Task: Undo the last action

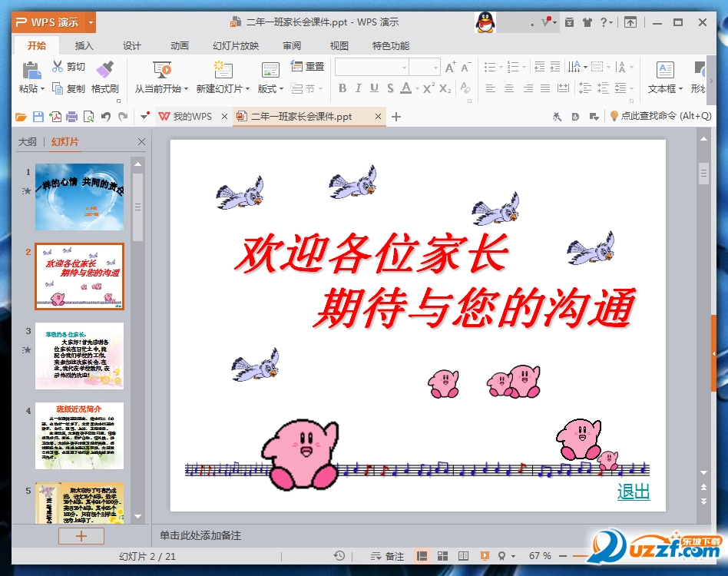Action: [106, 117]
